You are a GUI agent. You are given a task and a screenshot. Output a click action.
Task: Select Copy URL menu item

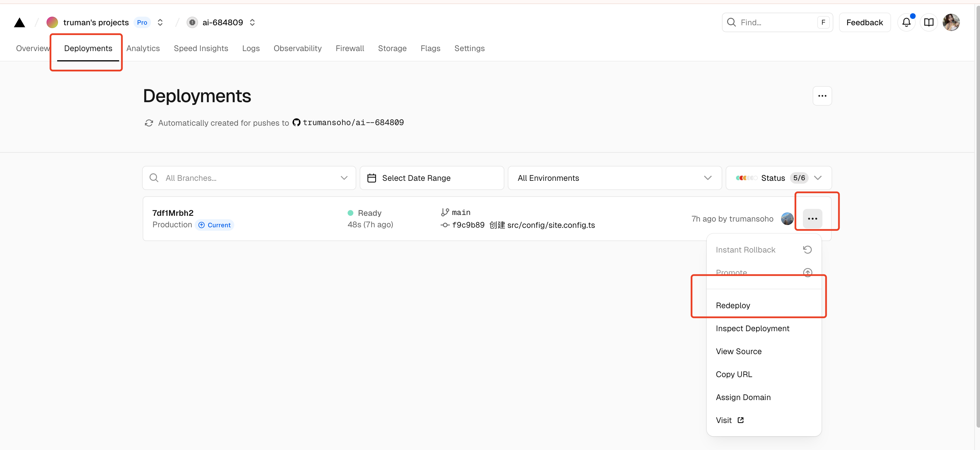click(x=764, y=374)
